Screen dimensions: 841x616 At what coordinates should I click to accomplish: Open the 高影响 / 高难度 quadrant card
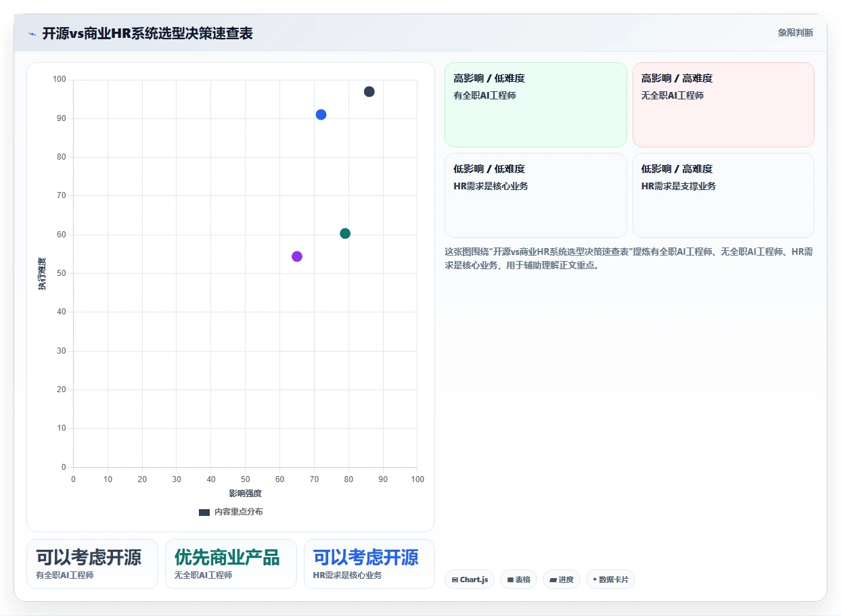point(723,105)
